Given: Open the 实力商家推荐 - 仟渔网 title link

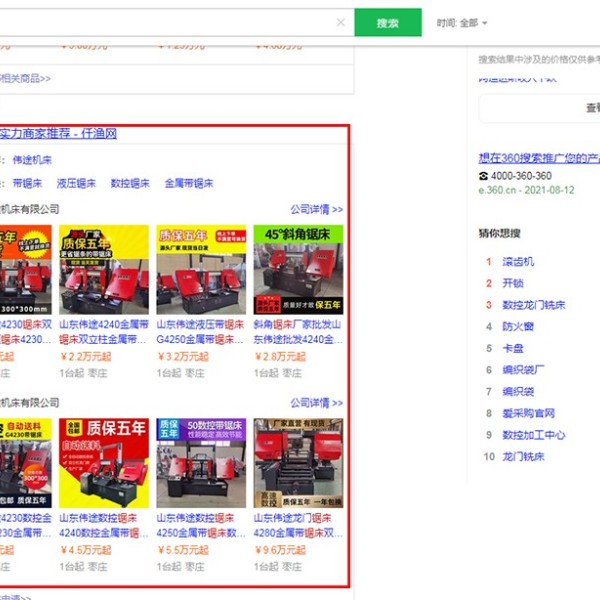Looking at the screenshot, I should point(58,133).
